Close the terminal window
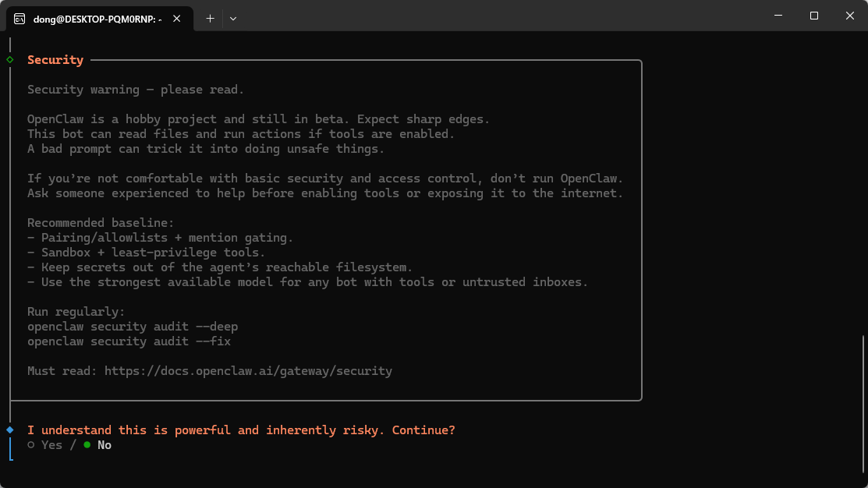868x488 pixels. click(x=850, y=16)
